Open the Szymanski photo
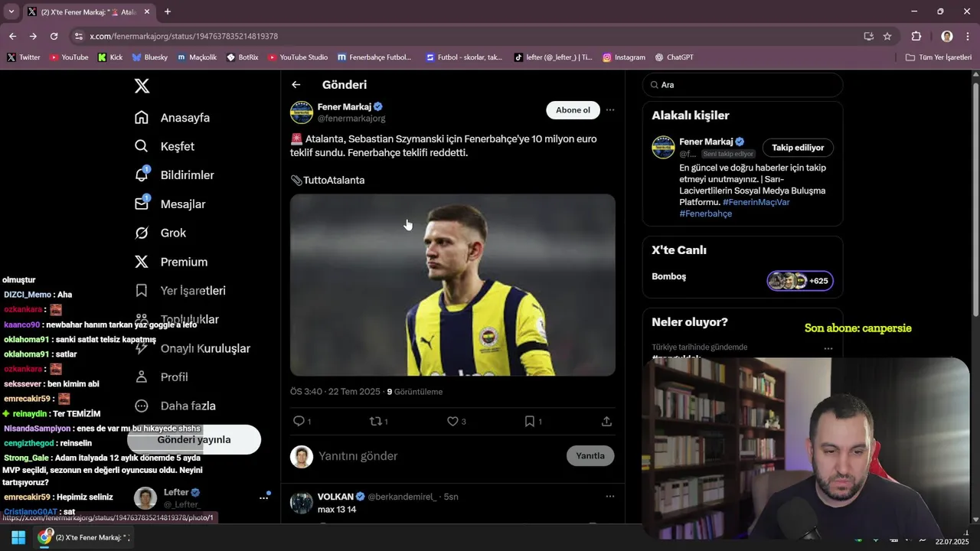This screenshot has width=980, height=551. 452,285
